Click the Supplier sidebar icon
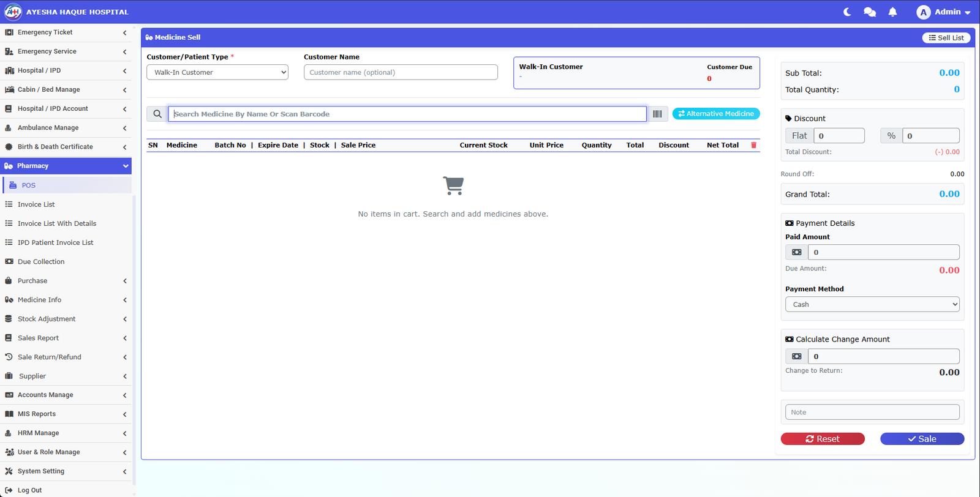Image resolution: width=980 pixels, height=497 pixels. 9,376
